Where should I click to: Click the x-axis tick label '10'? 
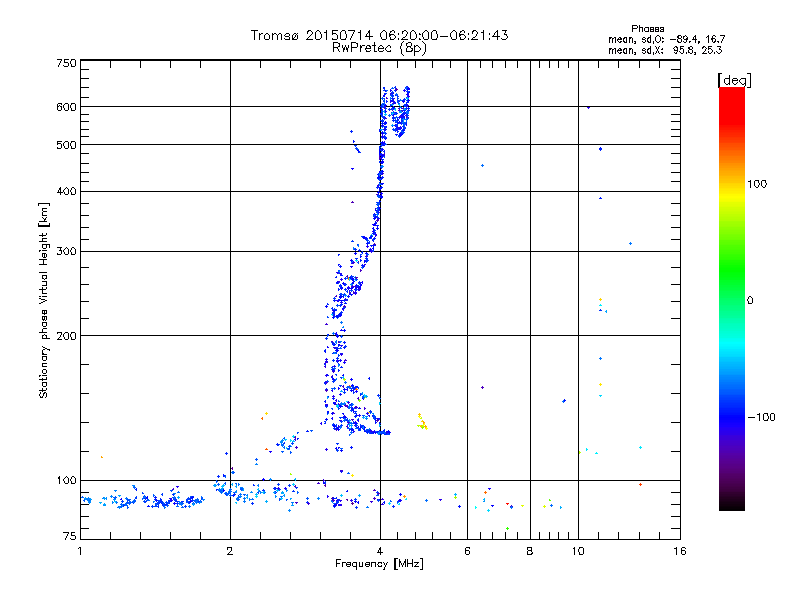[x=578, y=551]
